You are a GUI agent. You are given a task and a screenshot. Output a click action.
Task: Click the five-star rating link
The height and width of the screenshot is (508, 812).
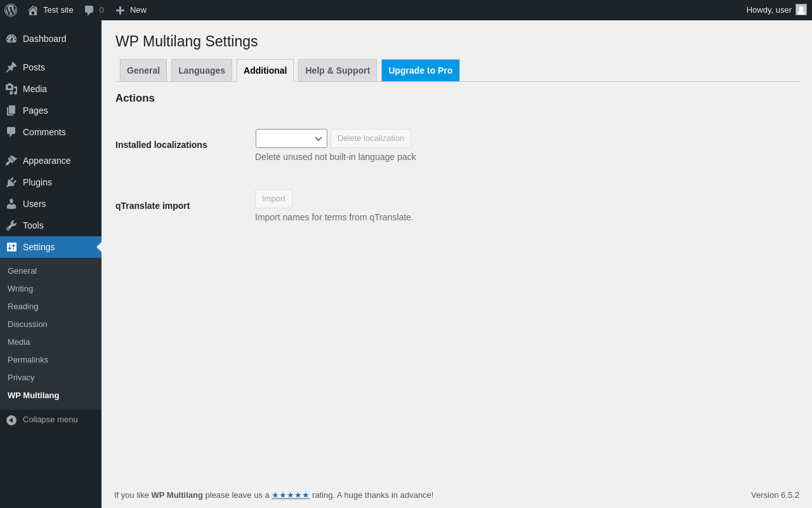pyautogui.click(x=291, y=495)
